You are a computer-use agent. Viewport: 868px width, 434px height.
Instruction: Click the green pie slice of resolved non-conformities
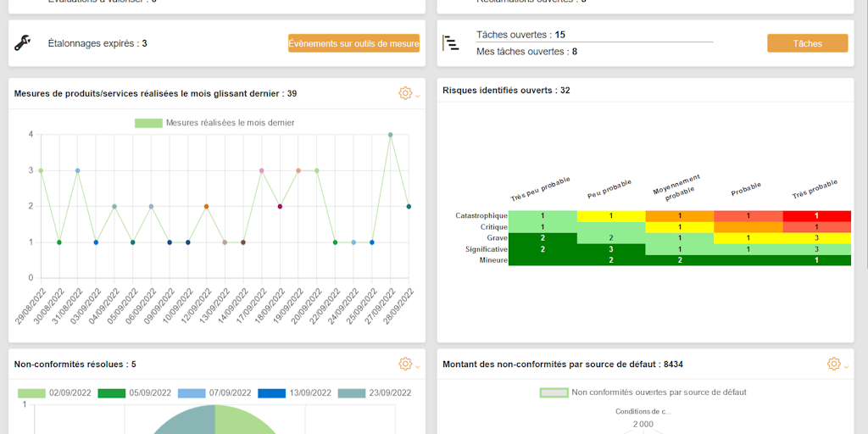[x=243, y=420]
